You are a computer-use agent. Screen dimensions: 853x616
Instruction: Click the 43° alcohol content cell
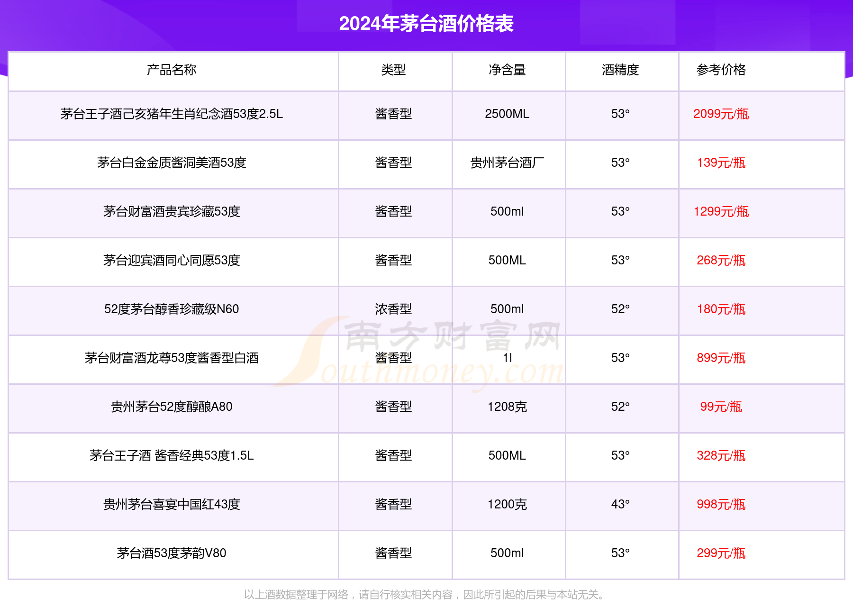[x=620, y=505]
